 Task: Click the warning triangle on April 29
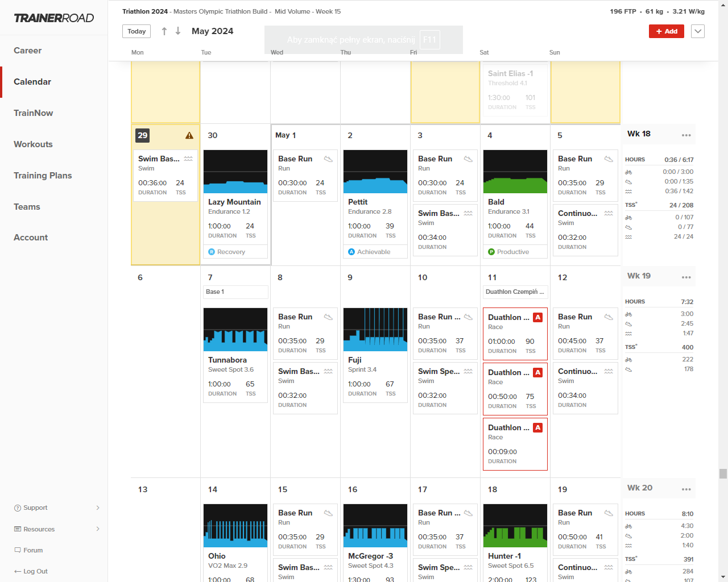pos(189,135)
